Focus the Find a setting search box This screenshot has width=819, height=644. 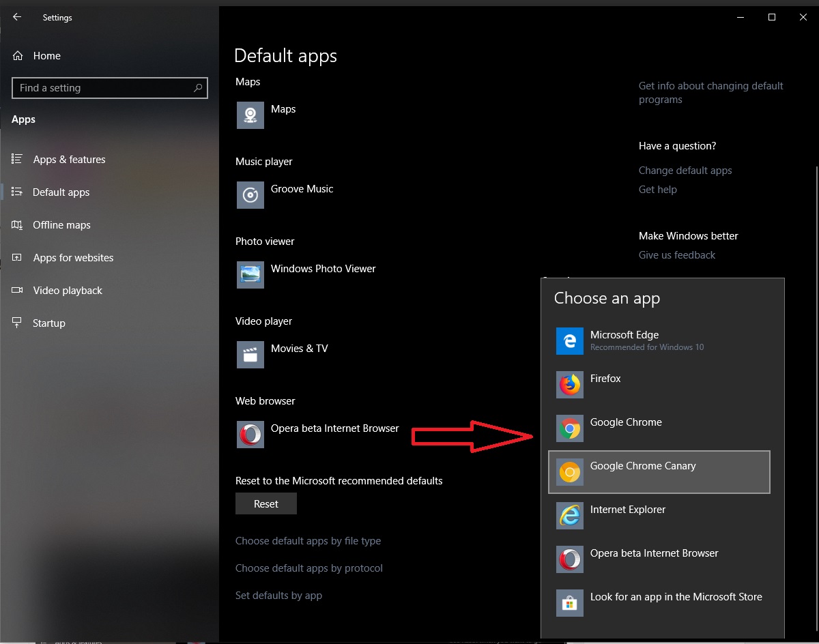click(110, 88)
